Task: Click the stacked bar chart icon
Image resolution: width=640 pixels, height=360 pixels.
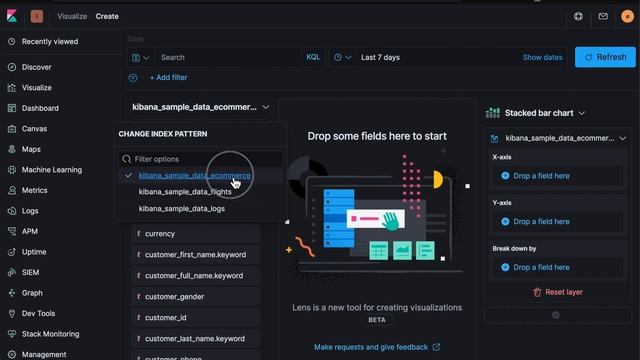Action: pos(493,113)
